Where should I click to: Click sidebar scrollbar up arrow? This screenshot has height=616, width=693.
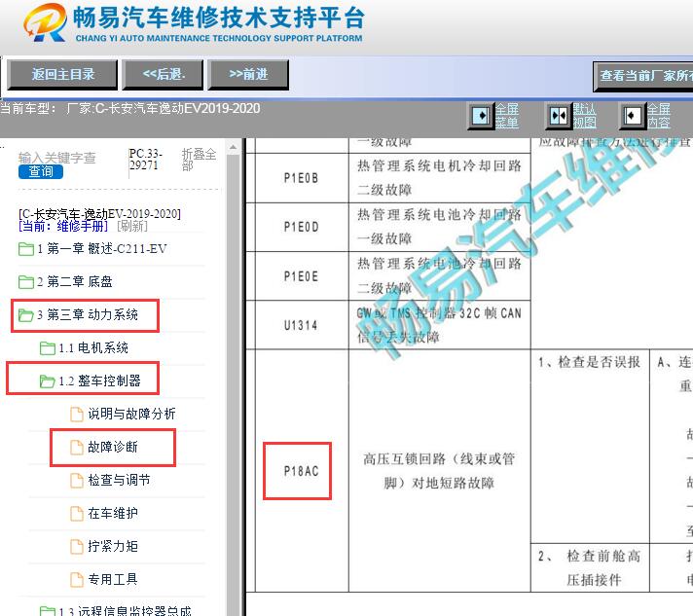(233, 147)
